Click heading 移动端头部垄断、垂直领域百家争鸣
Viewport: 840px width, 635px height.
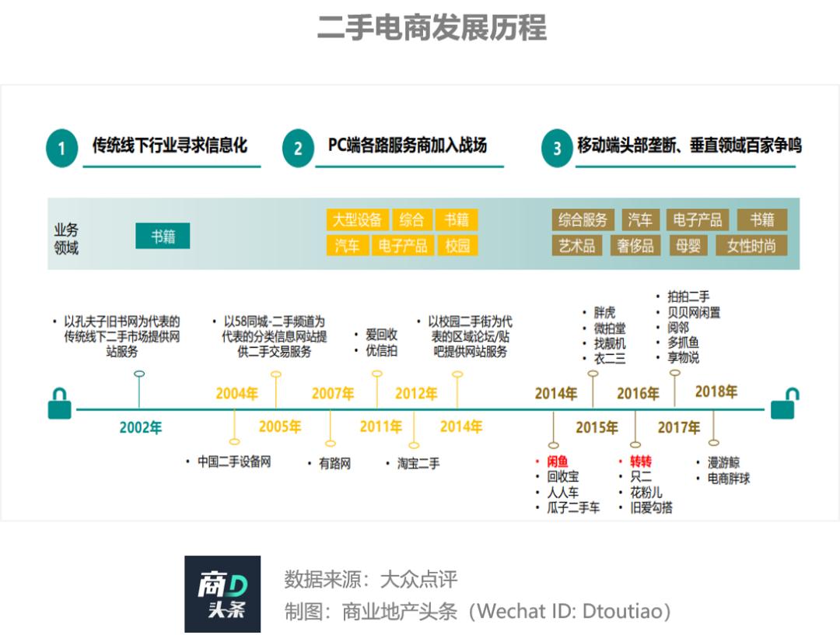(x=689, y=145)
